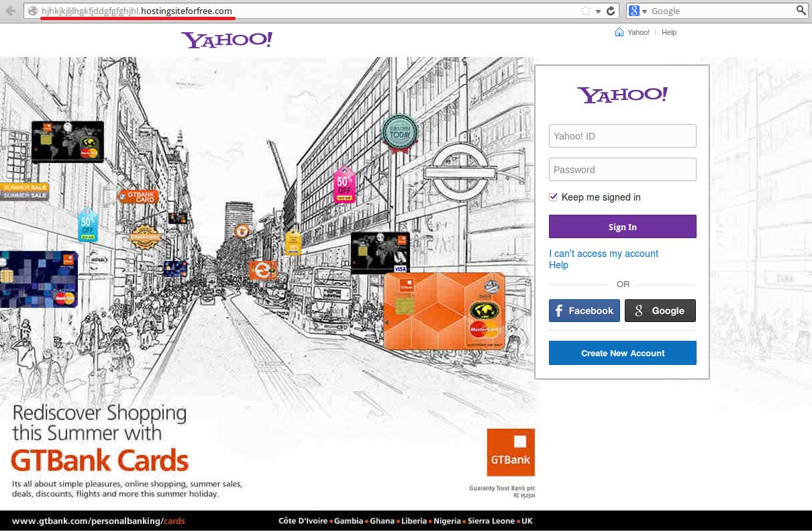Click the address bar URL
This screenshot has width=812, height=532.
[137, 11]
